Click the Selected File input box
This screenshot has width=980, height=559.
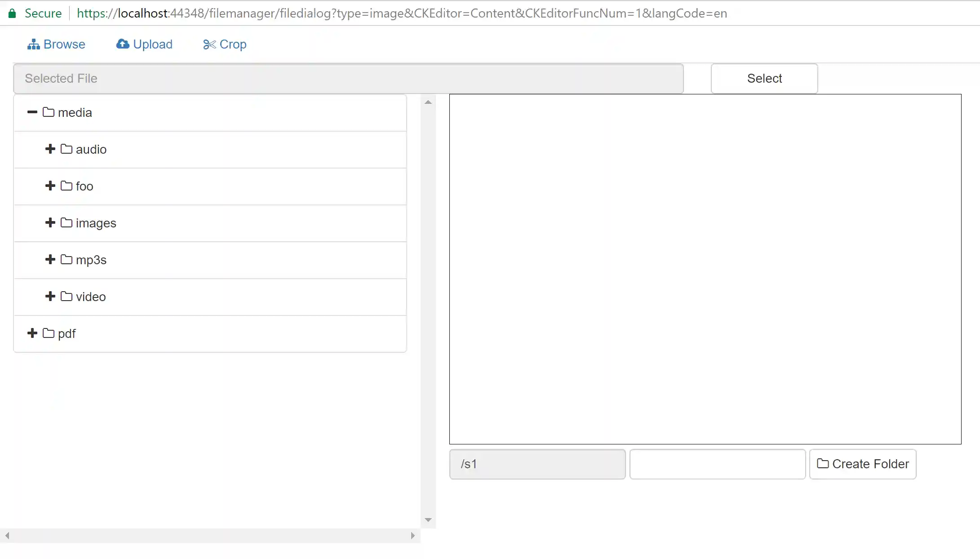coord(348,78)
